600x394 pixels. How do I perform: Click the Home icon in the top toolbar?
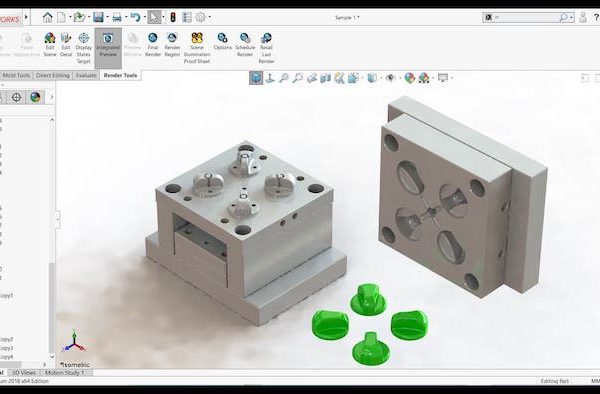pos(47,18)
